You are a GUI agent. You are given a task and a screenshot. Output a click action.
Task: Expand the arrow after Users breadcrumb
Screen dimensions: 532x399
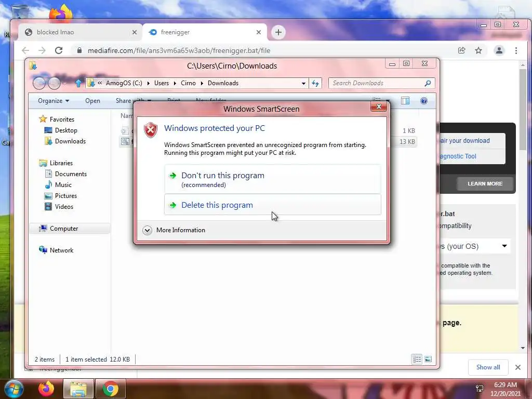(x=175, y=83)
